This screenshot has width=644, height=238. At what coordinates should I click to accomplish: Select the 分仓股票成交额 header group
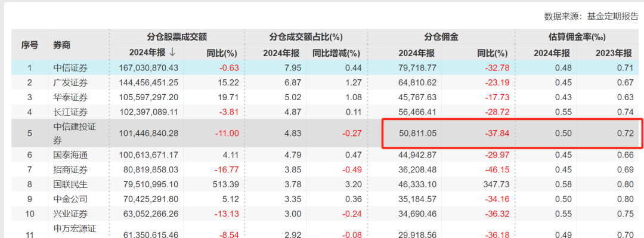(x=177, y=36)
